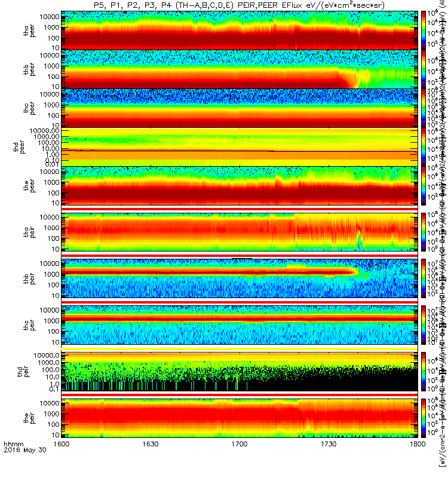The width and height of the screenshot is (448, 478).
Task: Click the 'the peir' ion spectrogram
Action: [240, 418]
